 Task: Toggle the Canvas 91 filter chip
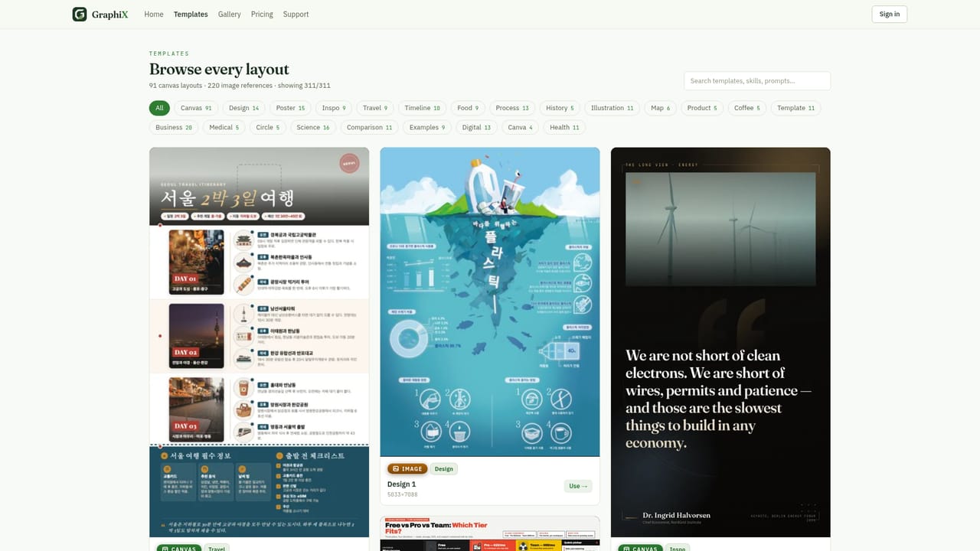(x=196, y=108)
